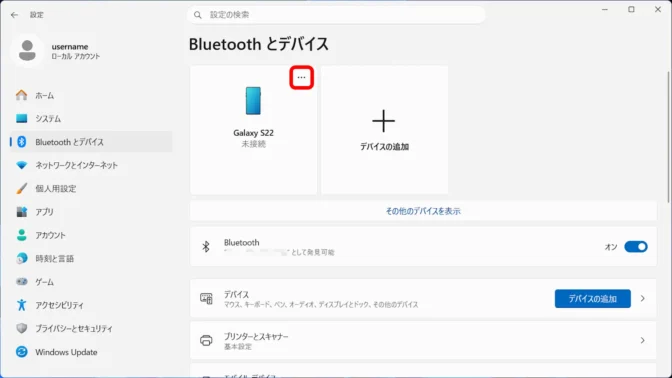This screenshot has width=672, height=378.
Task: Expand the デバイス row chevron
Action: click(x=642, y=298)
